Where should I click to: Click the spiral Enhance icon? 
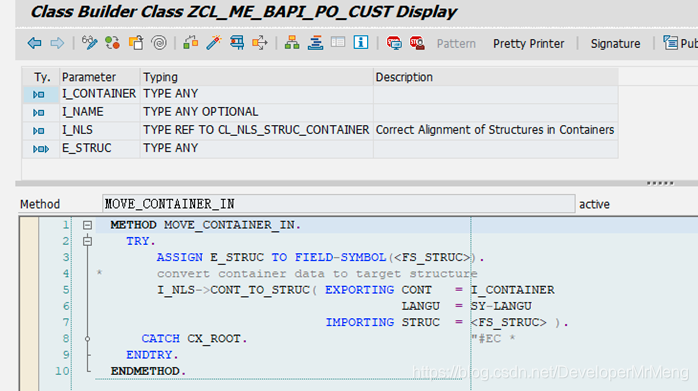point(159,43)
